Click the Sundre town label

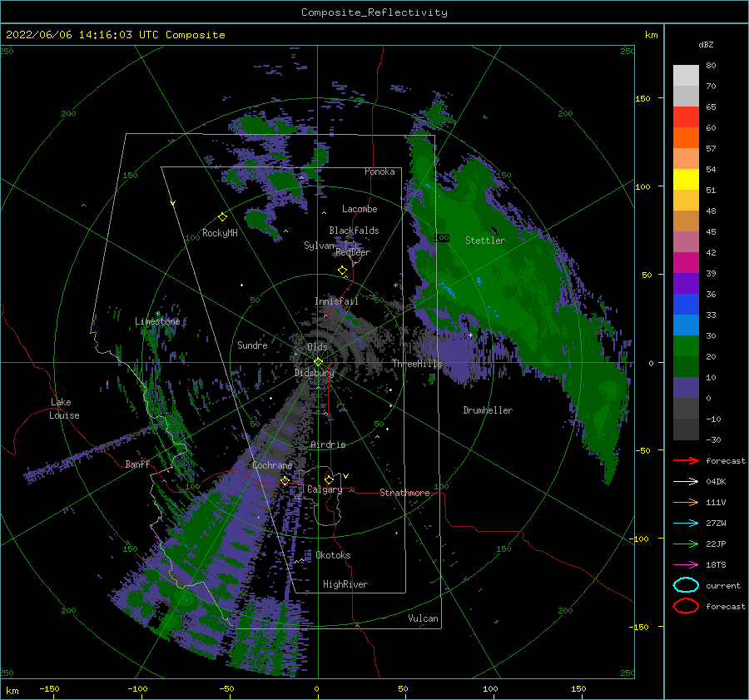click(252, 345)
